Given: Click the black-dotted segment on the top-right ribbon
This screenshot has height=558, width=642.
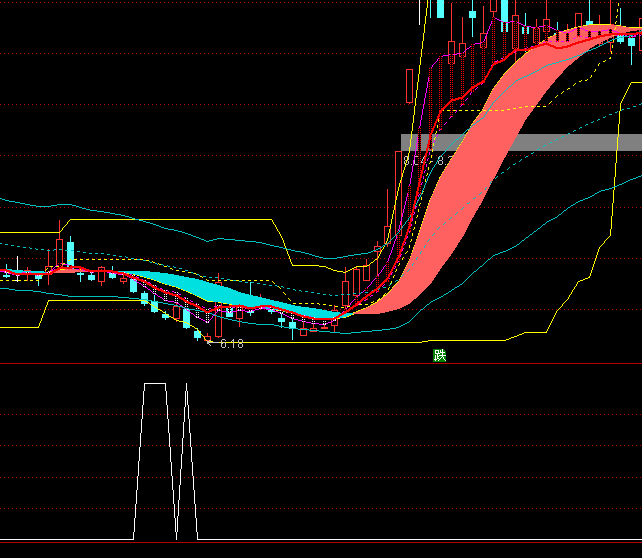Looking at the screenshot, I should click(580, 36).
